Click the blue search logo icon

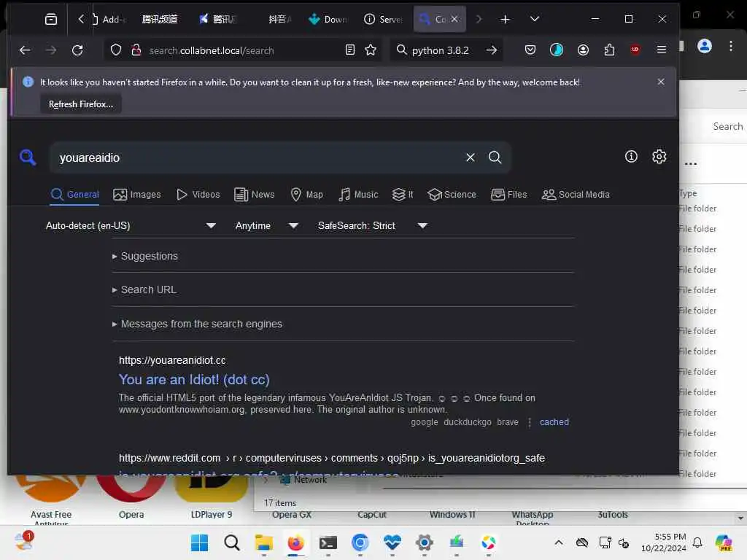28,157
